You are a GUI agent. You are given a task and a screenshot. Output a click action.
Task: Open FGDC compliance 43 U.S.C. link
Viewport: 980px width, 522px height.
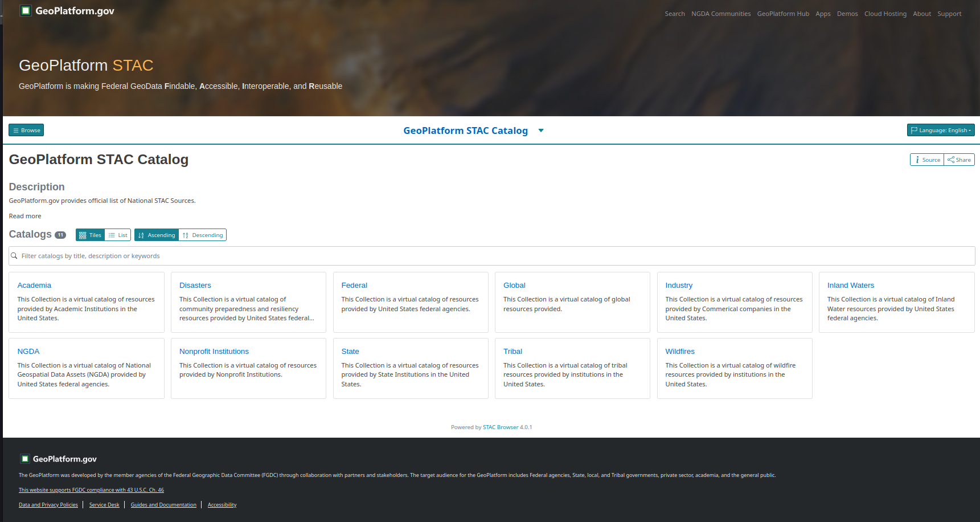[91, 490]
